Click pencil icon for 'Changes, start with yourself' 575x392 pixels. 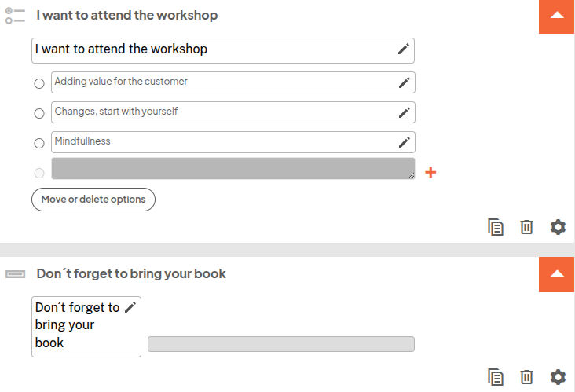(404, 112)
